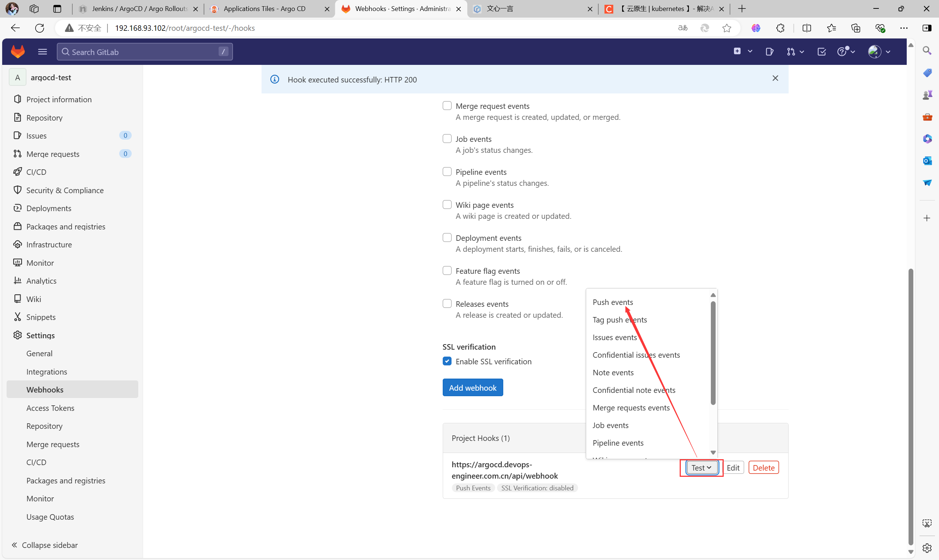Expand the create new plus dropdown
Viewport: 939px width, 560px height.
[743, 51]
